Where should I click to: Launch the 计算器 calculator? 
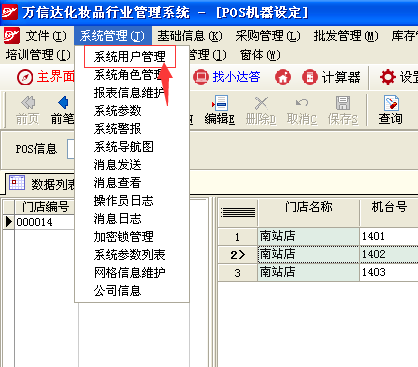pos(331,77)
